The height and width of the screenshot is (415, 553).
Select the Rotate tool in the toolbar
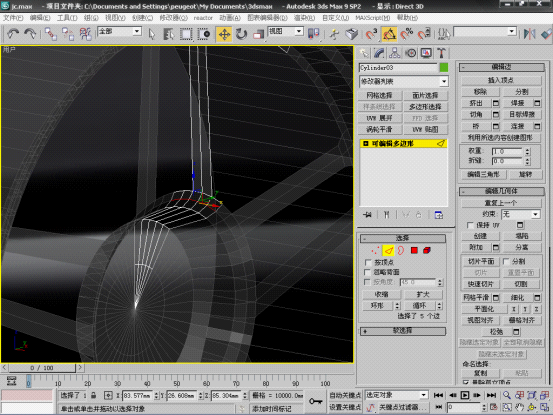[241, 34]
